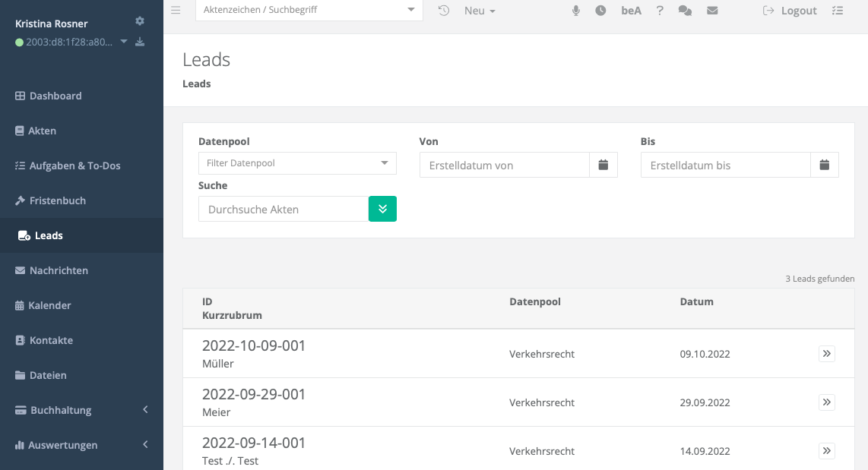Open lead 2022-10-09-001 Müller details arrow
This screenshot has height=470, width=868.
tap(827, 354)
